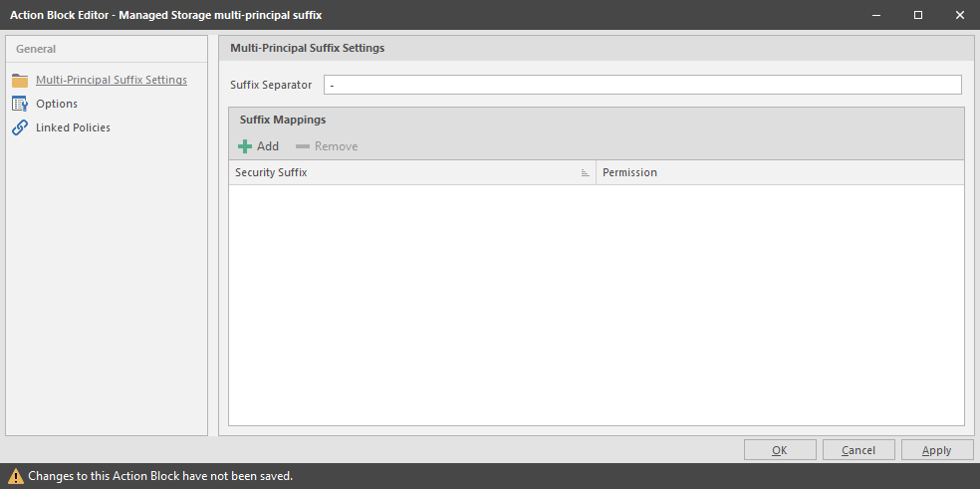Screen dimensions: 980x489
Task: Select the Options text label in sidebar
Action: (57, 104)
